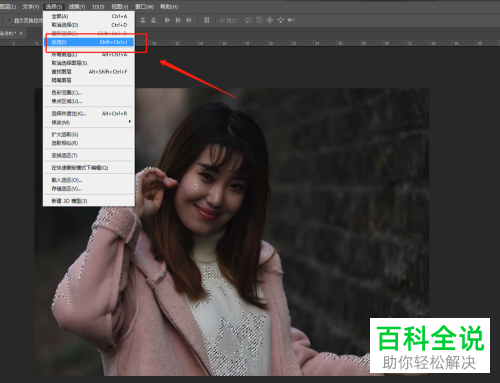Image resolution: width=500 pixels, height=383 pixels.
Task: Choose 选取相似(R) menu entry
Action: (x=89, y=143)
